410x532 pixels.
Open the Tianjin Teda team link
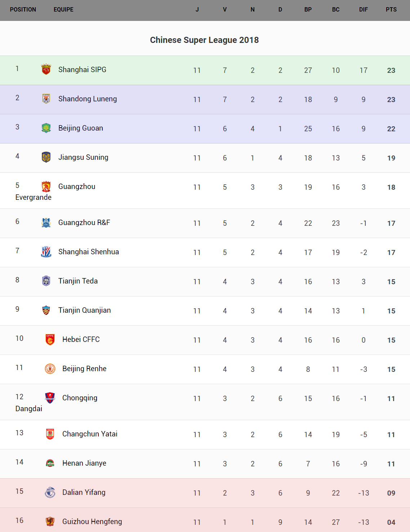point(78,281)
